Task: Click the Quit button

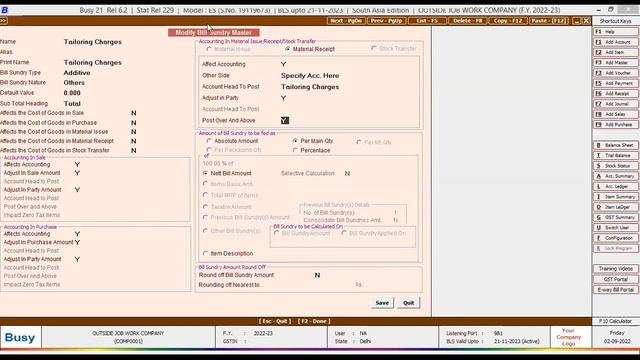Action: coord(409,303)
